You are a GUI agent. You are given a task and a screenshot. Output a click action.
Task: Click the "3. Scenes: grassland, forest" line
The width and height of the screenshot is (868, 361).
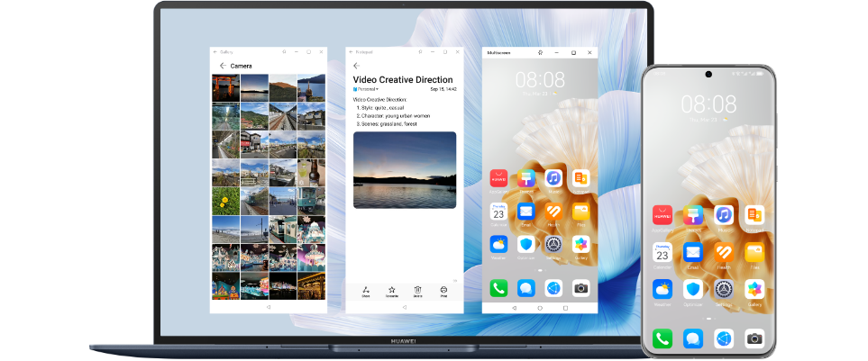[387, 124]
